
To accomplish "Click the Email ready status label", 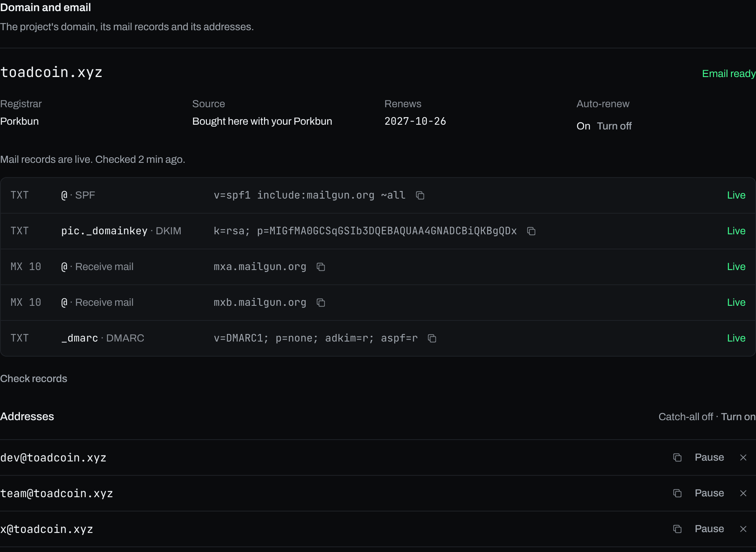I will (x=729, y=73).
